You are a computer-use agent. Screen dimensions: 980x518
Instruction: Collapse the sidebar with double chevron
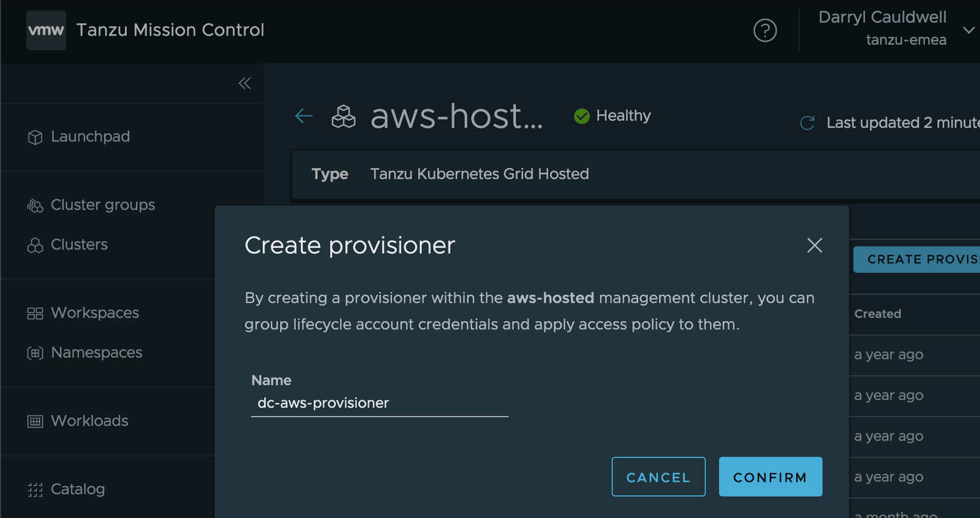pos(244,83)
